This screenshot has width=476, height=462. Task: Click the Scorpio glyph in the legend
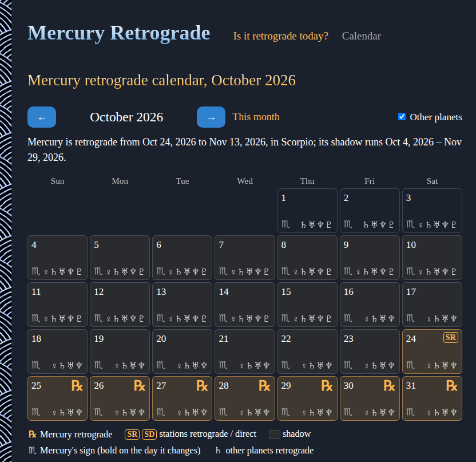click(x=33, y=451)
